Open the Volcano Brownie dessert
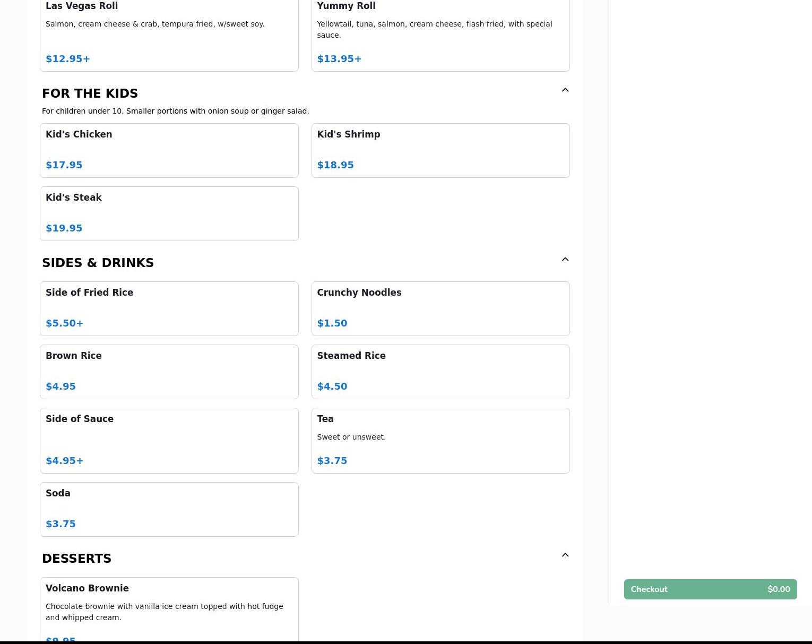Viewport: 812px width, 644px height. (x=169, y=610)
